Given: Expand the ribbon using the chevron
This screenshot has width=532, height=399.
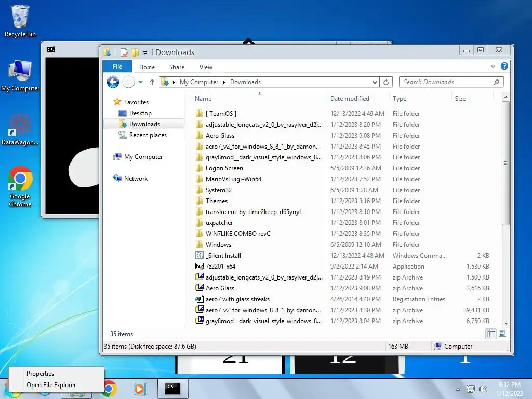Looking at the screenshot, I should coord(493,66).
